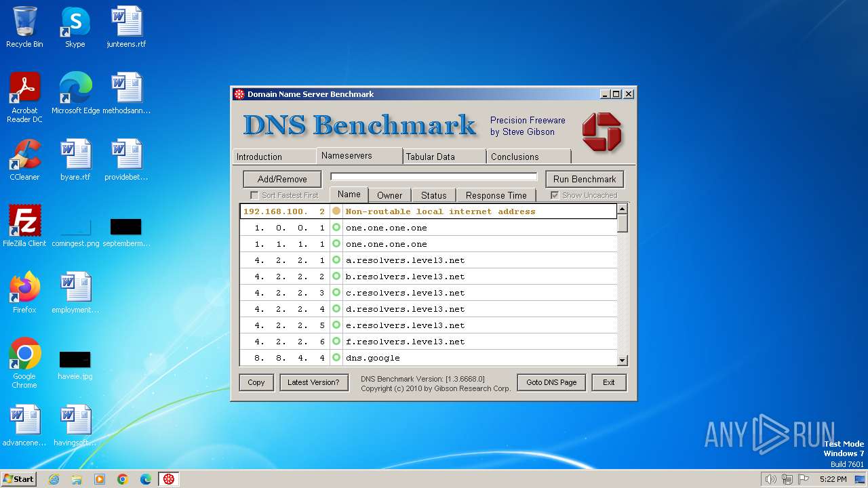Switch to the Nameservers tab
Viewport: 868px width, 488px height.
[359, 156]
